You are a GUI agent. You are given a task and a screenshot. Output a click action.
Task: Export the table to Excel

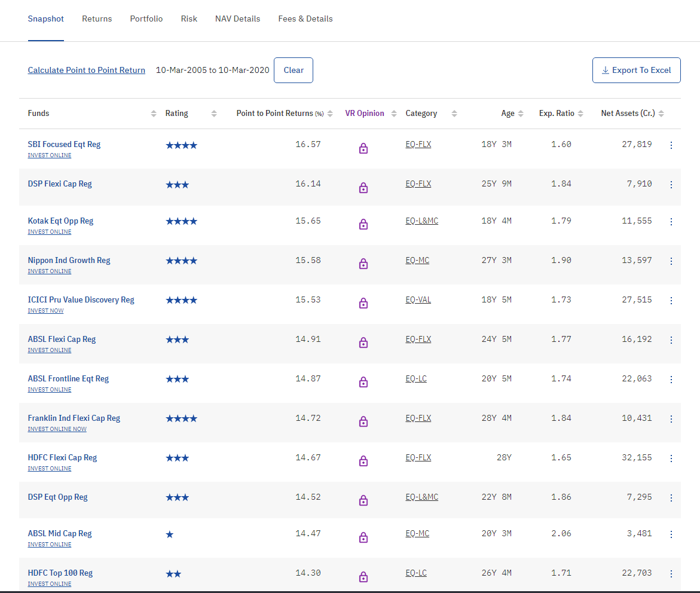(636, 70)
